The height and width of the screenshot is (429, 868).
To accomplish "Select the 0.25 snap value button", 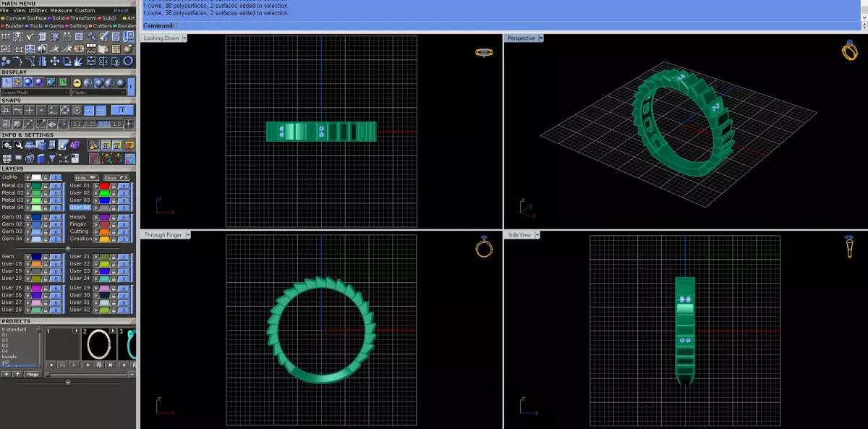I will pos(90,124).
